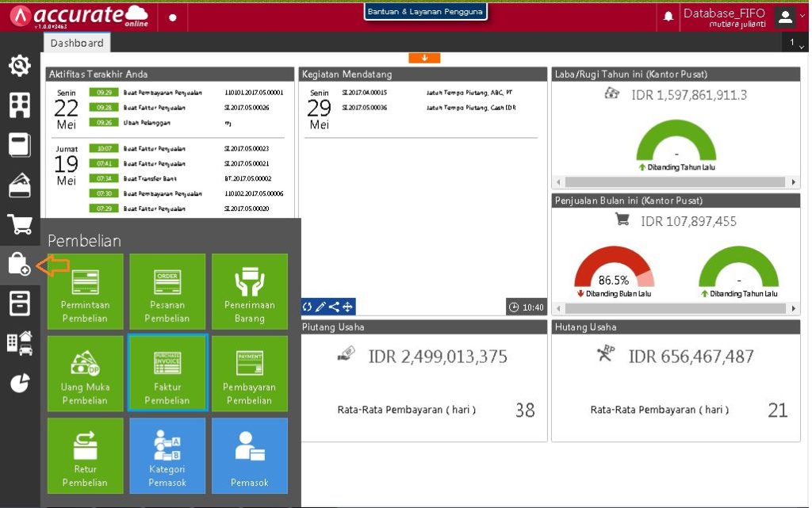Open Faktur Pembelian tile
Viewport: 812px width, 508px height.
click(x=167, y=373)
